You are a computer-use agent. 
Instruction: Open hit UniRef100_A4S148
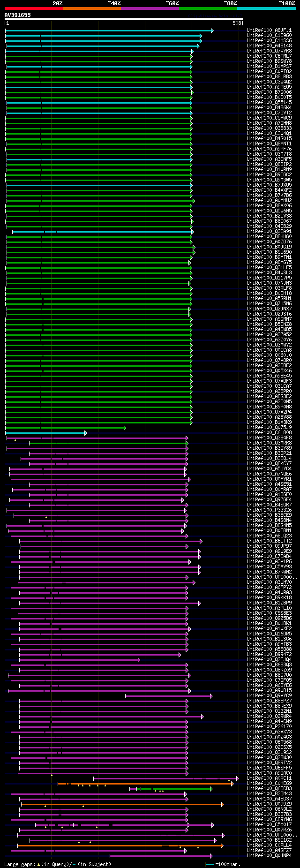coord(269,46)
